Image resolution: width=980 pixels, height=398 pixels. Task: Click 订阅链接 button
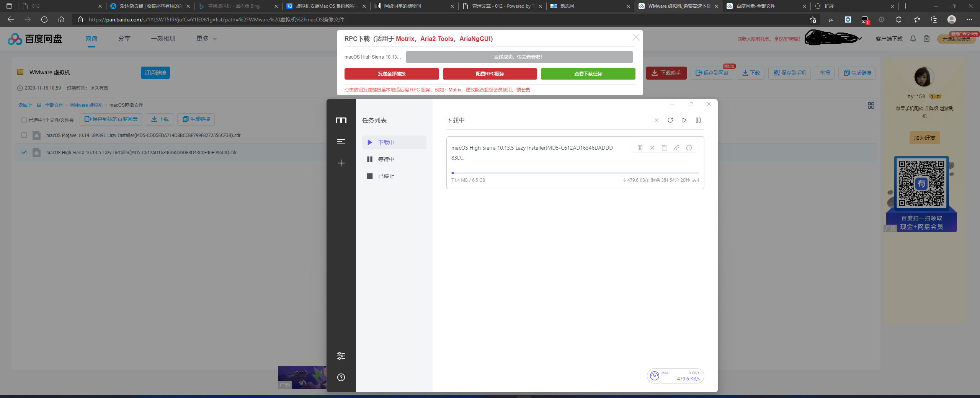click(155, 73)
